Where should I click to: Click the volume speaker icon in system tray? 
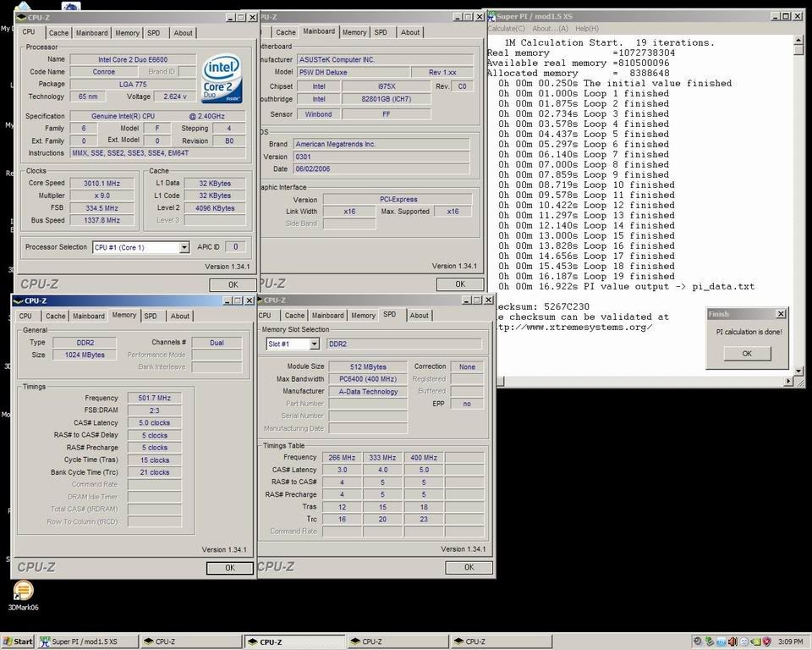(732, 642)
